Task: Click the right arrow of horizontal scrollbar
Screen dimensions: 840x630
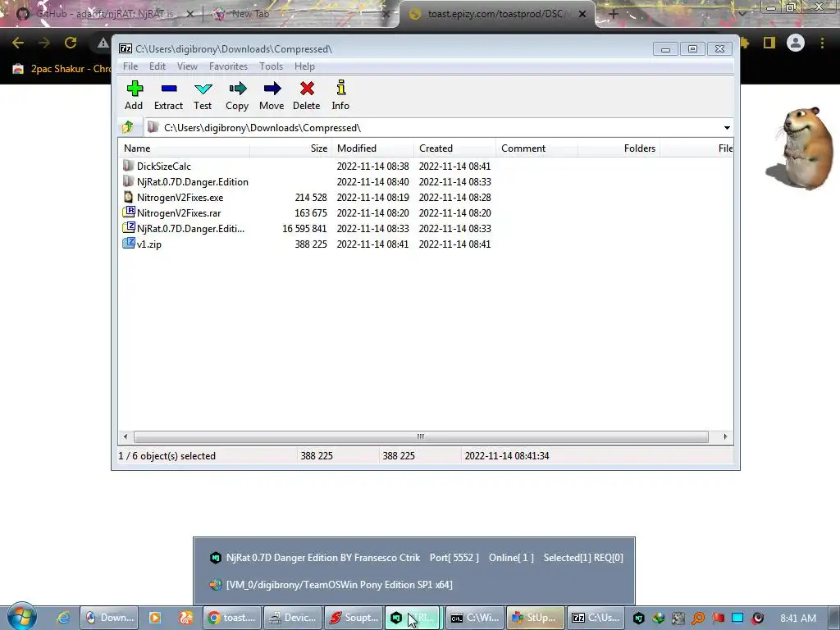Action: (725, 436)
